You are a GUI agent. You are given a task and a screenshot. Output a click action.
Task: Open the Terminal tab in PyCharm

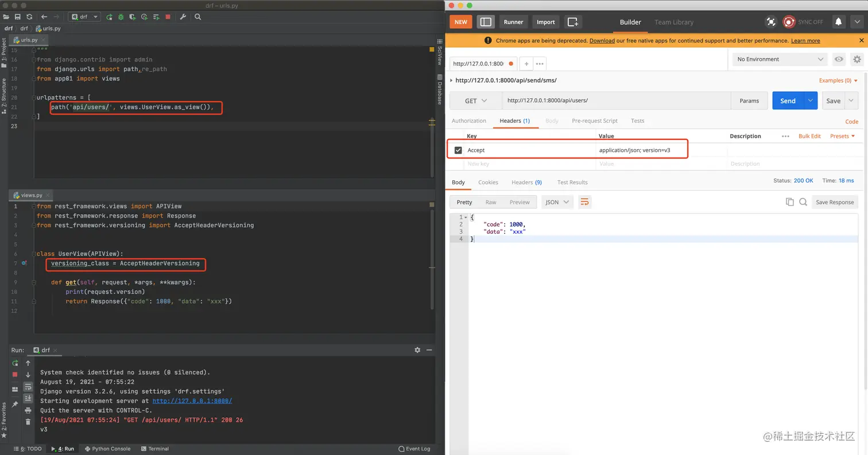[x=154, y=449]
